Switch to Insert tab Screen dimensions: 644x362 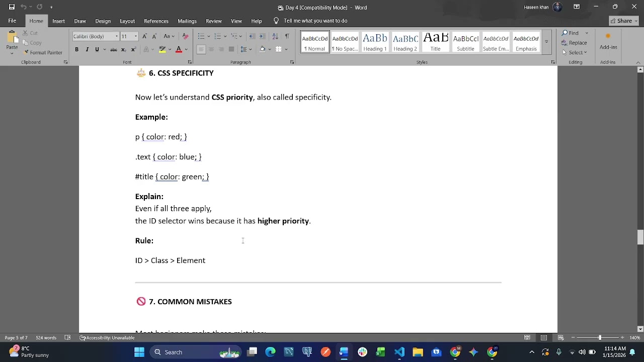tap(58, 21)
